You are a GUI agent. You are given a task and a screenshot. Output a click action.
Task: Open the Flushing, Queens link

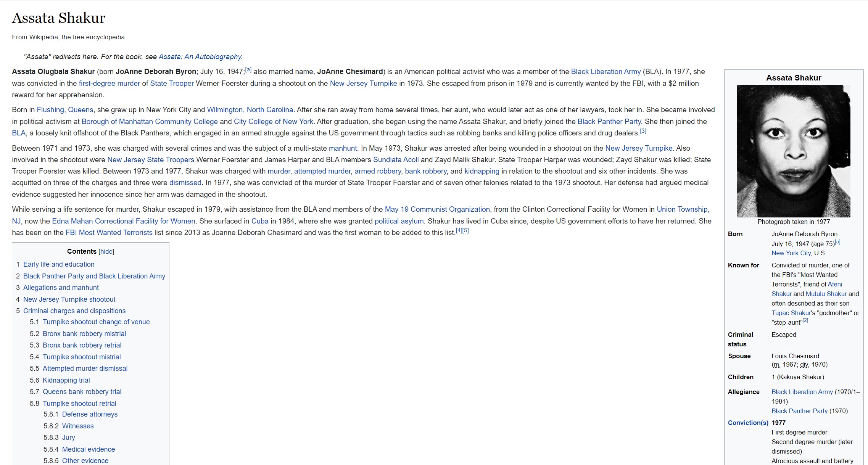(65, 110)
